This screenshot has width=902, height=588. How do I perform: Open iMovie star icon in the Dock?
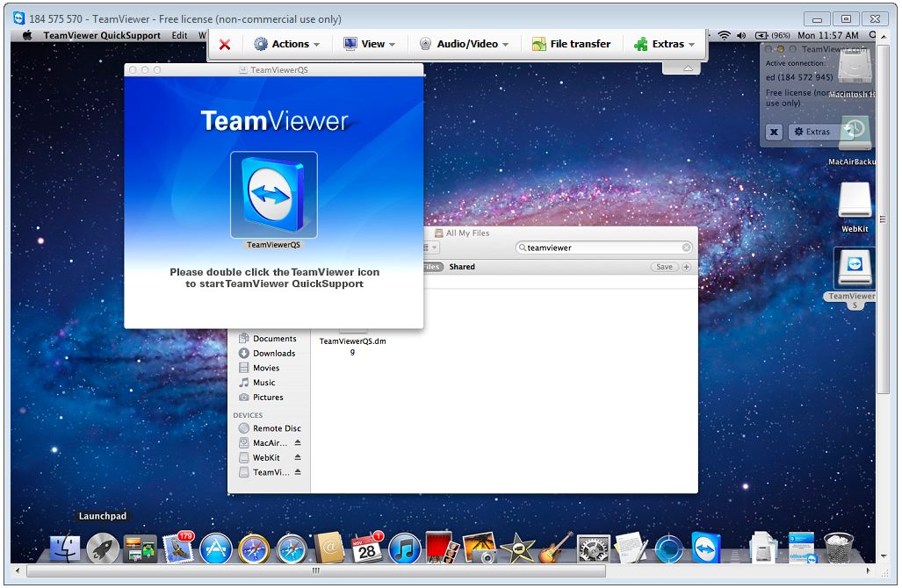[517, 549]
